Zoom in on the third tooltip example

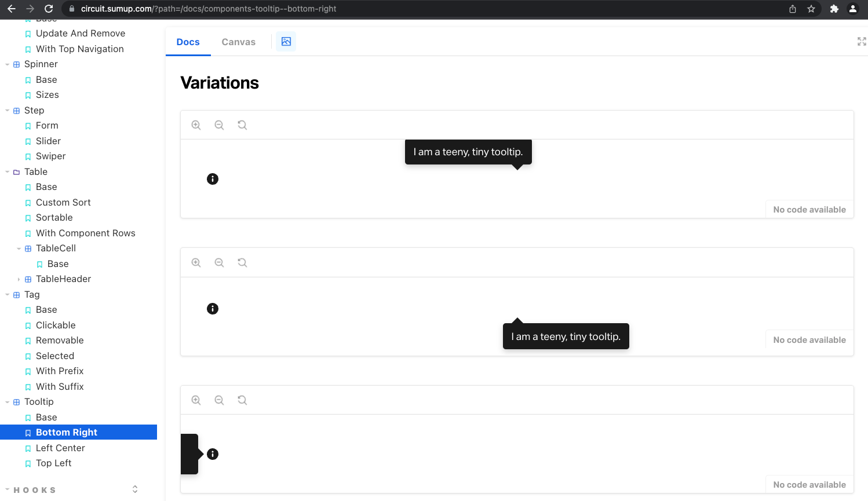(196, 400)
